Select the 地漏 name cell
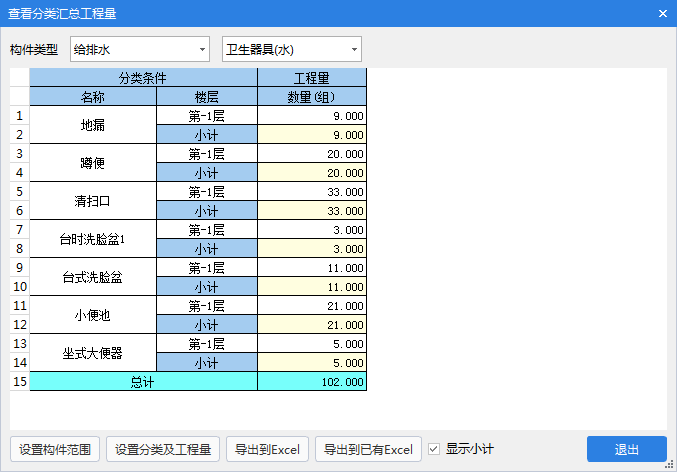This screenshot has height=472, width=677. click(93, 125)
